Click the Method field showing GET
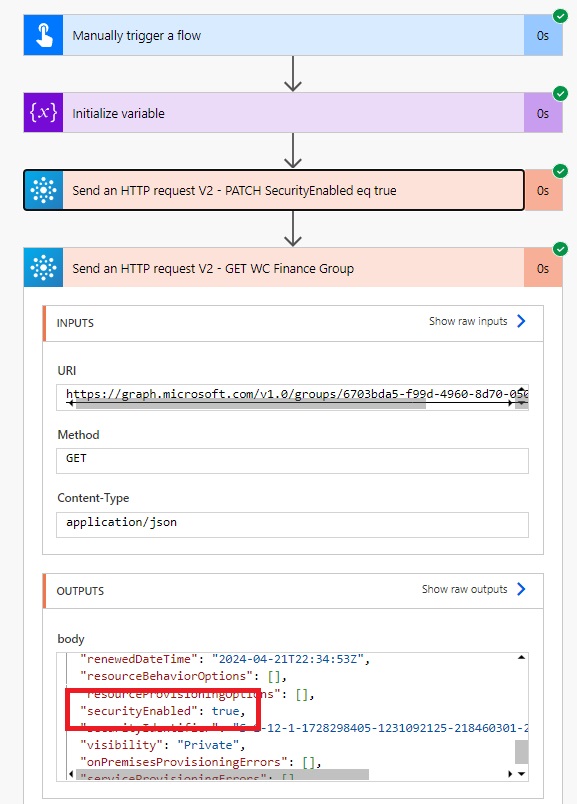 [292, 460]
